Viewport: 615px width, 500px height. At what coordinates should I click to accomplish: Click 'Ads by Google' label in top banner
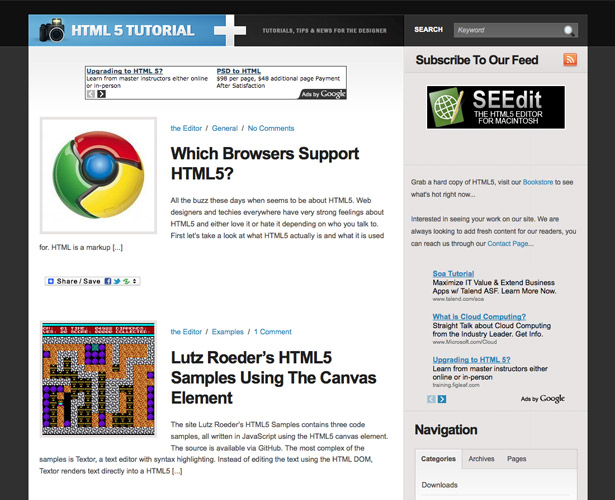click(323, 94)
